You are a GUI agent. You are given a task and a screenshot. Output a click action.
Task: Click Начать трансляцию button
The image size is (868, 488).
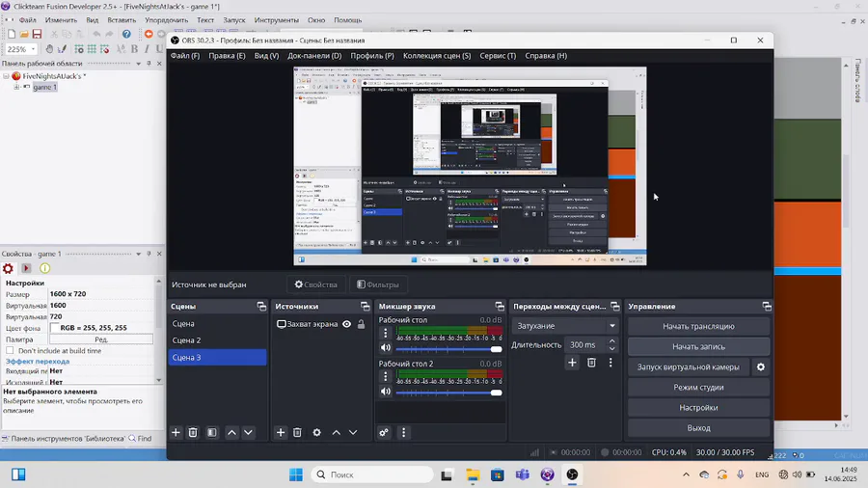click(x=698, y=326)
